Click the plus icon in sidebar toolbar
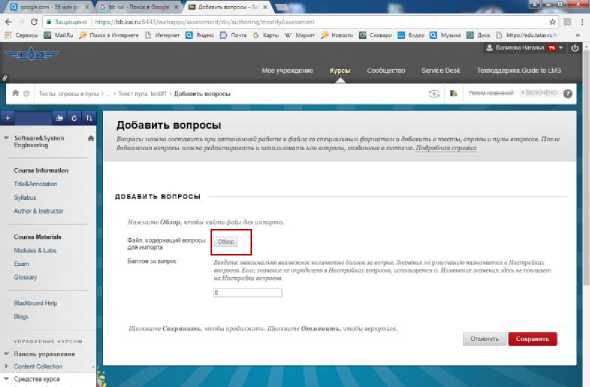Screen dimensions: 590x387 coord(8,118)
